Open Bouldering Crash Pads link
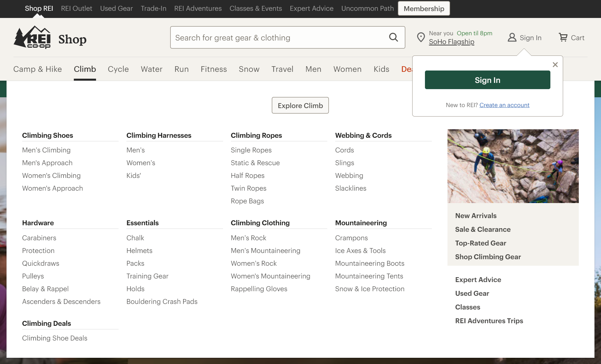601x364 pixels. click(162, 302)
